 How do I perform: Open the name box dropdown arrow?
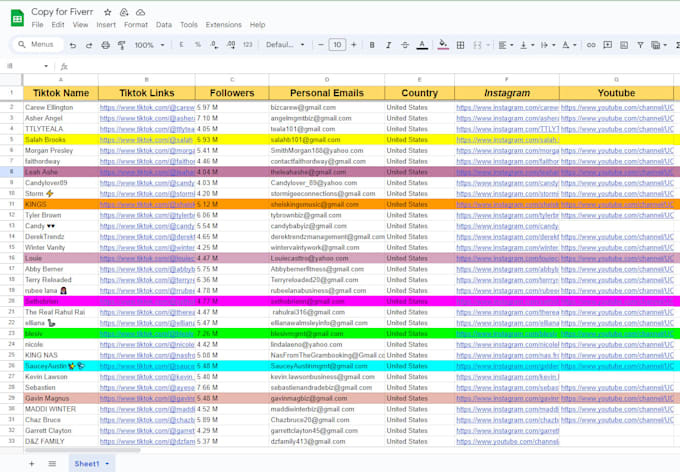pos(46,66)
